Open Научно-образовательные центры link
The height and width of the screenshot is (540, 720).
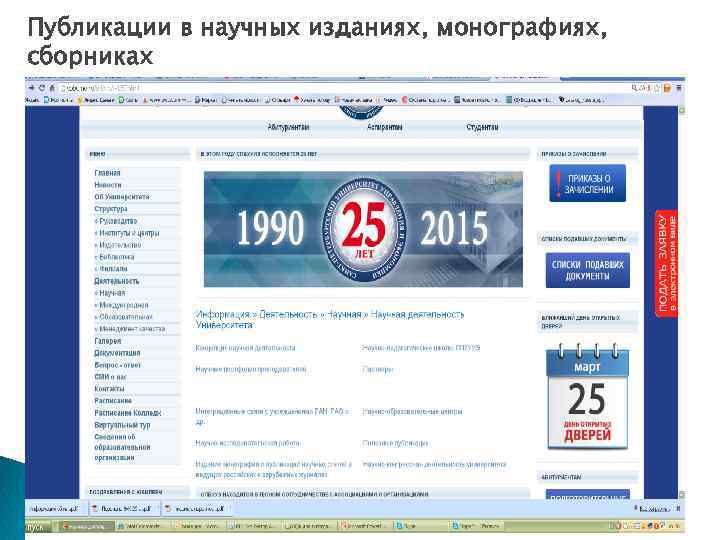pos(412,411)
